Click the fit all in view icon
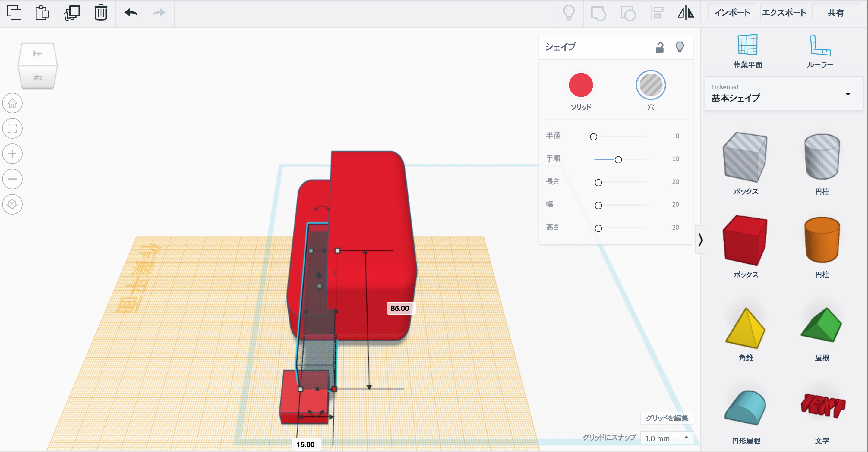Viewport: 868px width, 452px height. click(x=12, y=128)
